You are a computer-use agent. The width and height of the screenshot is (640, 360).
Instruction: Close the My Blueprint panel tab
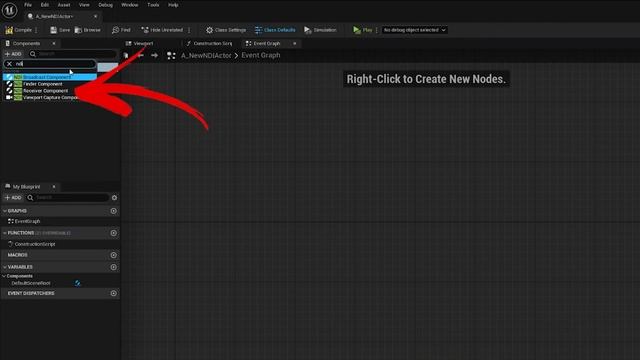54,187
